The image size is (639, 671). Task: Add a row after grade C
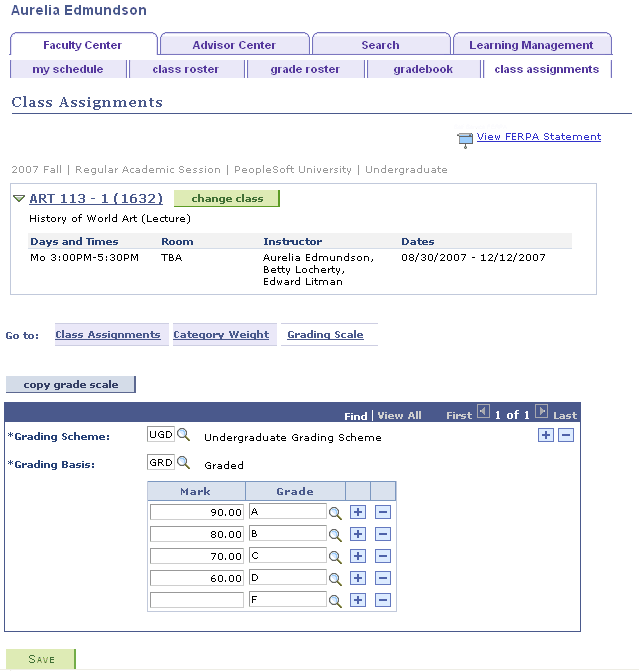[358, 556]
